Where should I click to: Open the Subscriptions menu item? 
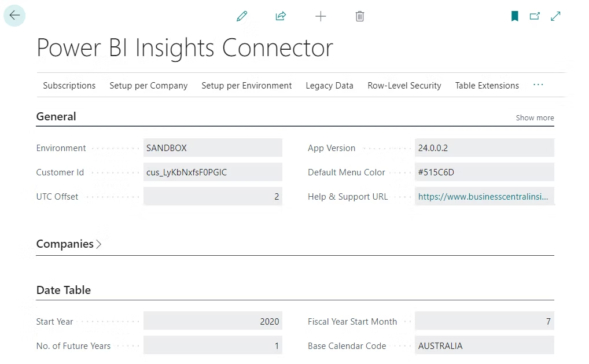(x=69, y=86)
